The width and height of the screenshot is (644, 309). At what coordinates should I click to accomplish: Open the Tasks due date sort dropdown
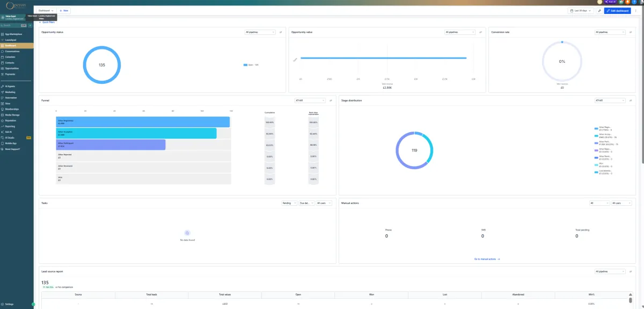pyautogui.click(x=306, y=203)
